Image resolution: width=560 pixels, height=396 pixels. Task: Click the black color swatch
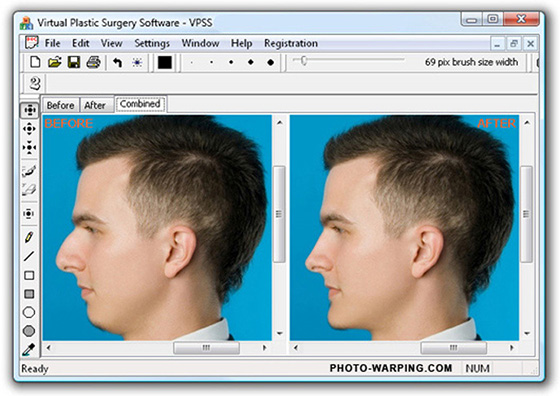click(165, 62)
